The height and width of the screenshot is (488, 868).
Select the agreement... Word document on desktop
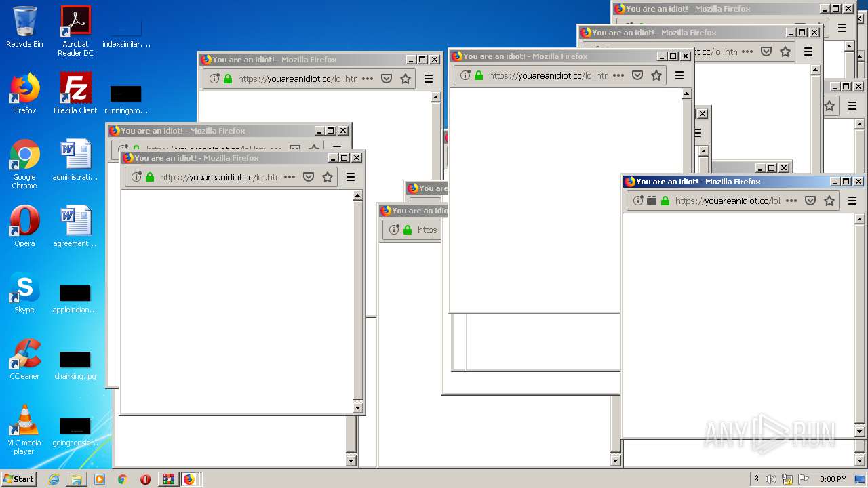click(x=75, y=226)
